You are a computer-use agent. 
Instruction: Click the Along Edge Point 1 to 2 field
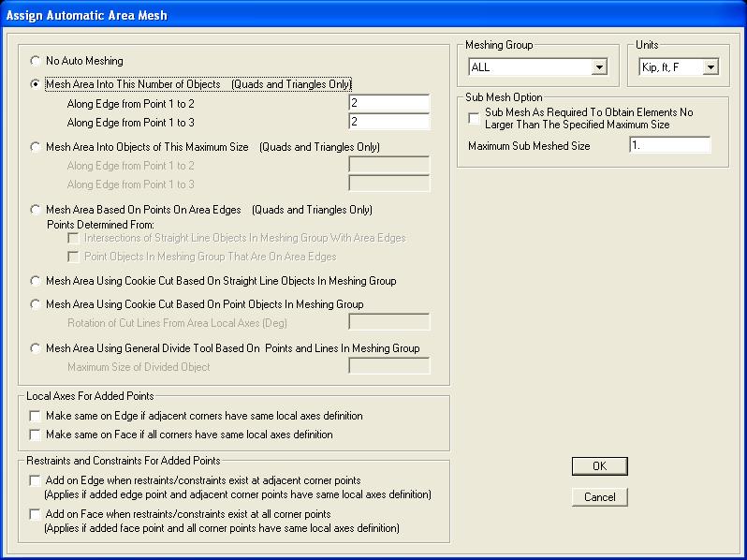[x=388, y=103]
